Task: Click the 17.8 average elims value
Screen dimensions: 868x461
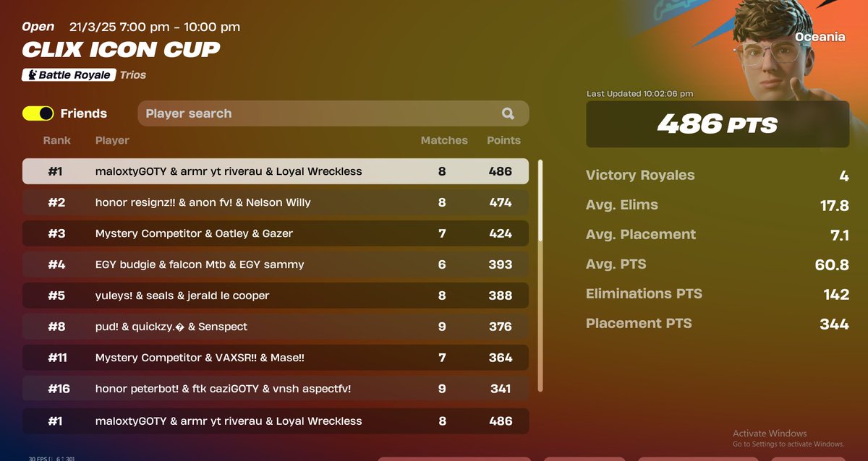Action: click(x=835, y=205)
